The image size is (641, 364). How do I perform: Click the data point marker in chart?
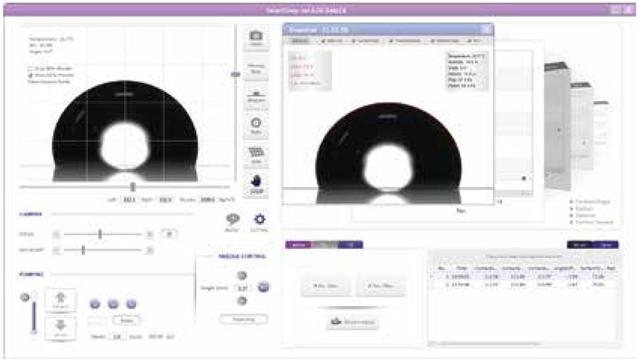[523, 178]
